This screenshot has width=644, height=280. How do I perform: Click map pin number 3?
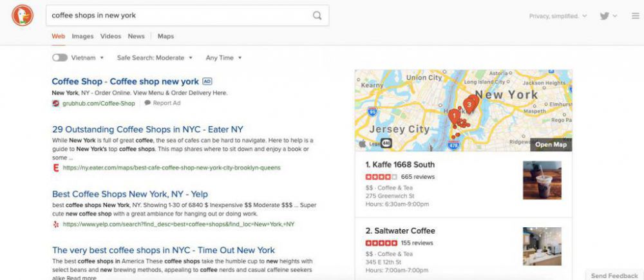(469, 105)
